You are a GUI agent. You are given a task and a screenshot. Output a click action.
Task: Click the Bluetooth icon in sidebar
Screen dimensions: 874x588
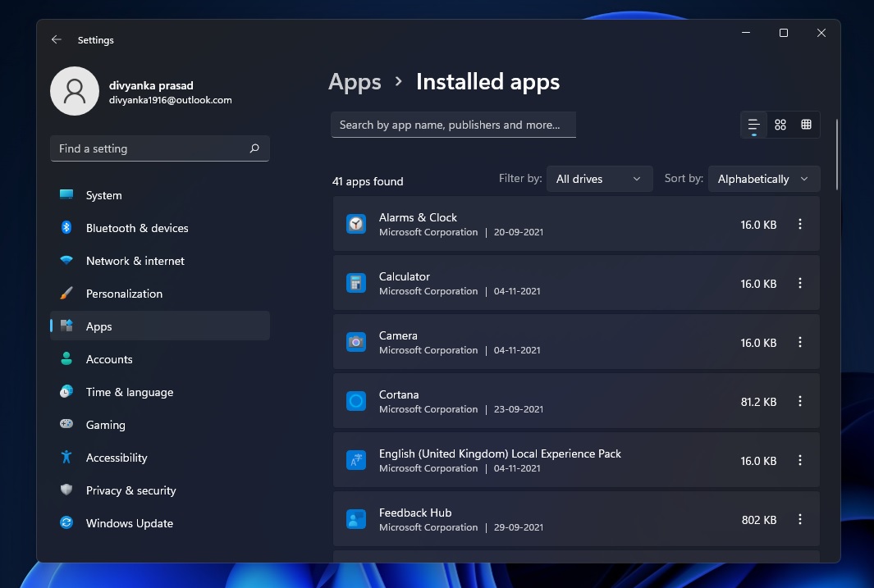pos(66,227)
